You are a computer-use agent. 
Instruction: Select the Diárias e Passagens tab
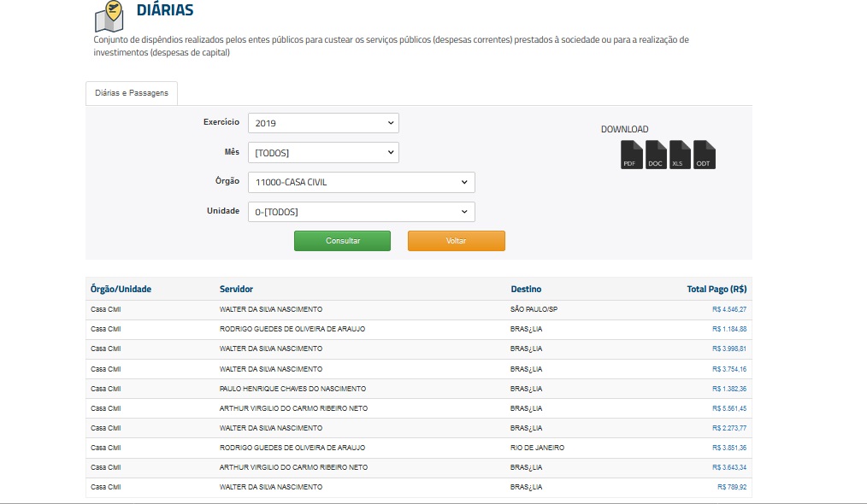coord(131,93)
